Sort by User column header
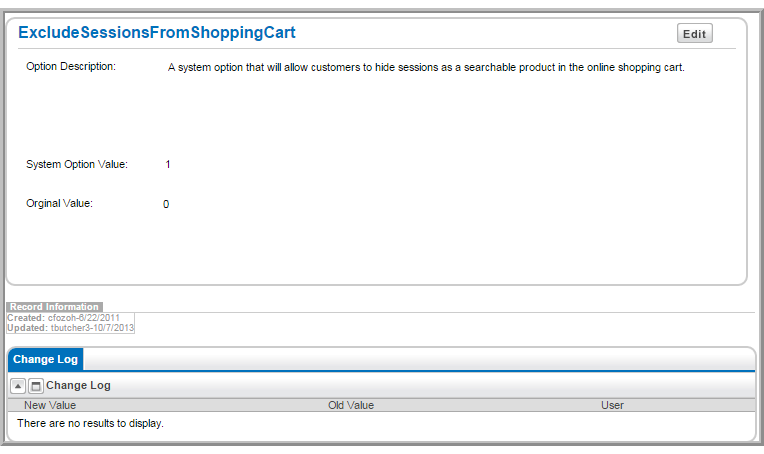The image size is (764, 454). pos(612,405)
